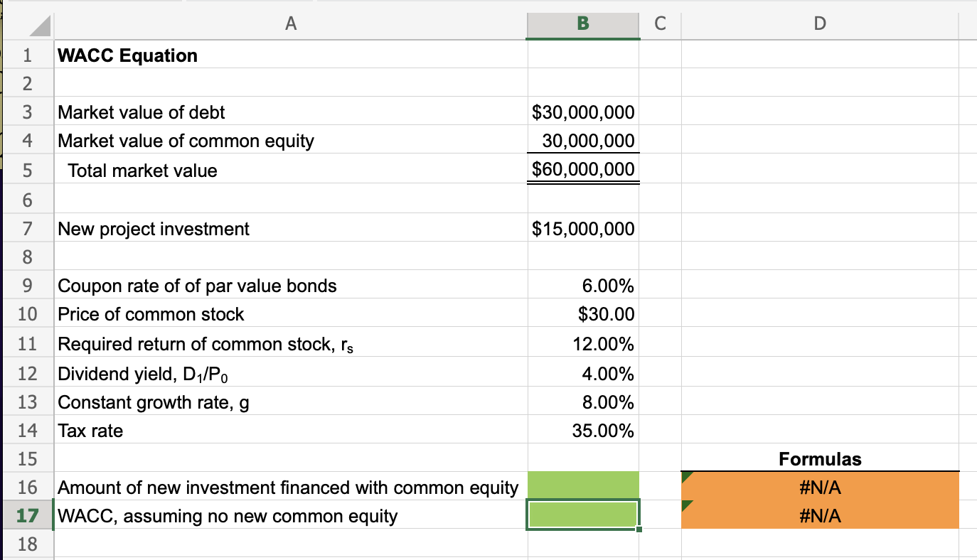Select the 35.00% Tax rate cell
Viewport: 977px width, 560px height.
click(582, 429)
